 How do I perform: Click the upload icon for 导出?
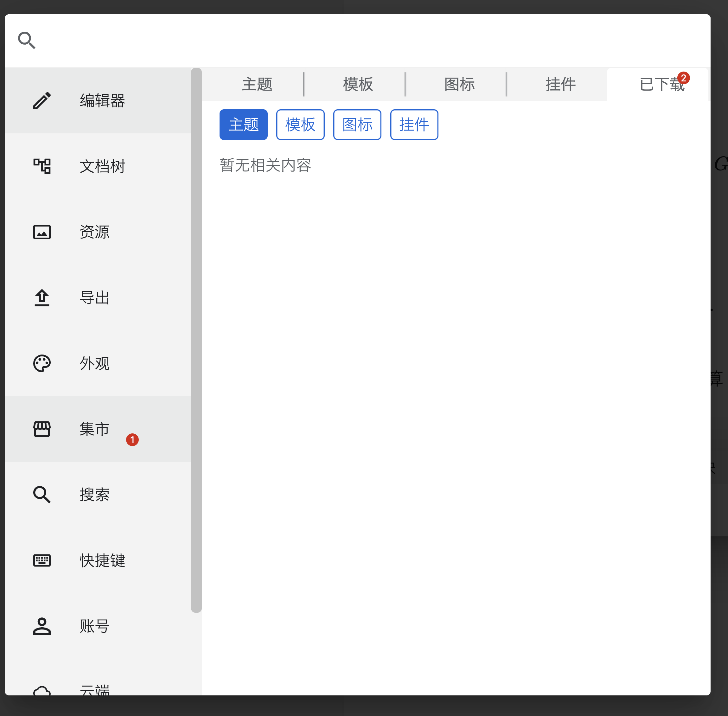[42, 298]
